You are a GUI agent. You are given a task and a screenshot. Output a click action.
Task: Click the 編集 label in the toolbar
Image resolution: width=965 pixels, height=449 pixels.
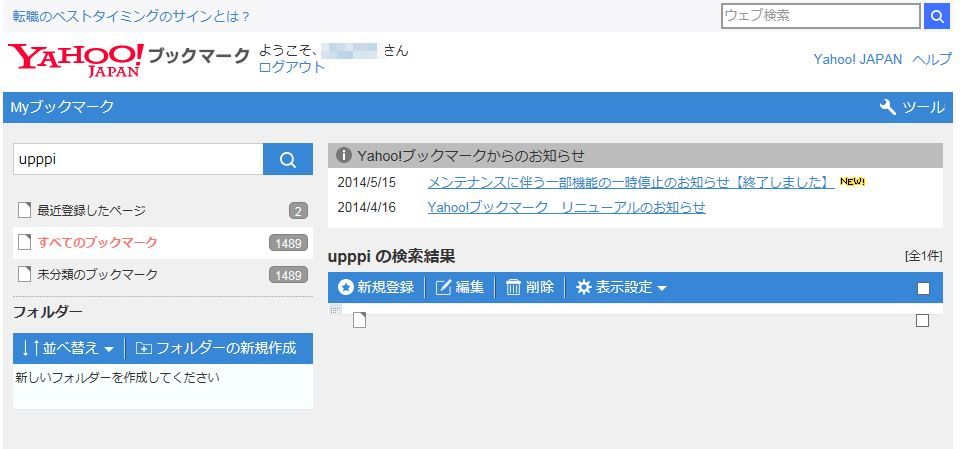click(x=470, y=287)
